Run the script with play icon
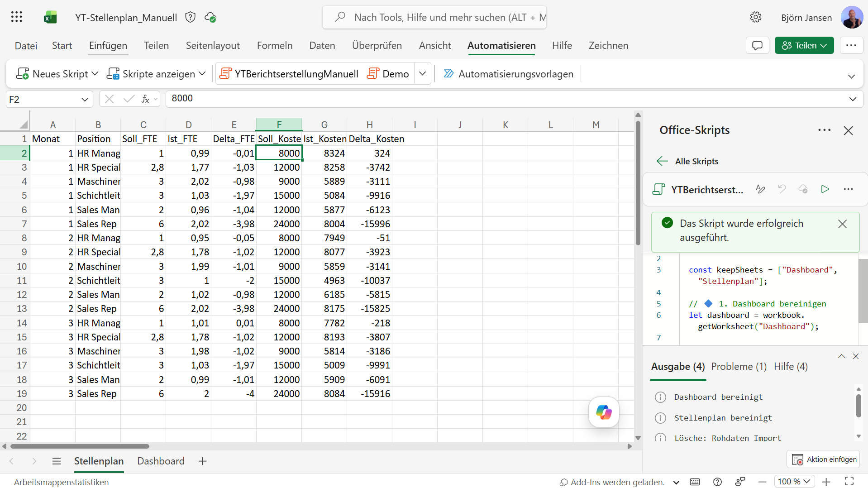The image size is (868, 488). pos(825,189)
